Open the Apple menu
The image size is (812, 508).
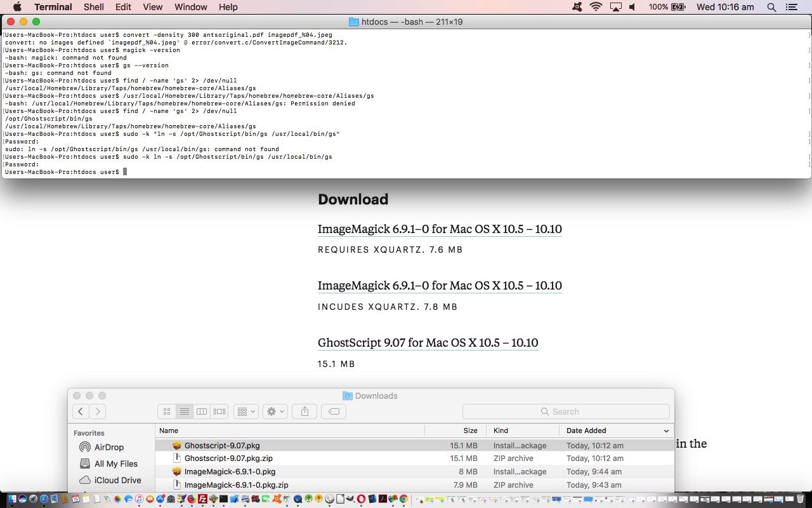click(x=17, y=7)
